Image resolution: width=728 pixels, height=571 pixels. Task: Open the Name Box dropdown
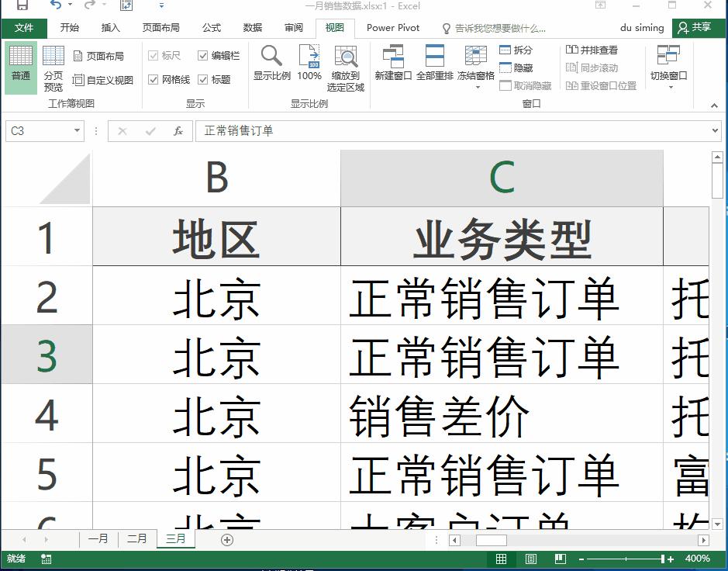[x=76, y=131]
